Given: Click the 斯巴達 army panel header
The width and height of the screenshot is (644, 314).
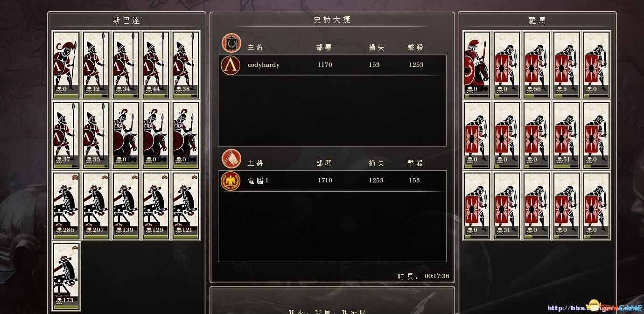Looking at the screenshot, I should click(126, 21).
